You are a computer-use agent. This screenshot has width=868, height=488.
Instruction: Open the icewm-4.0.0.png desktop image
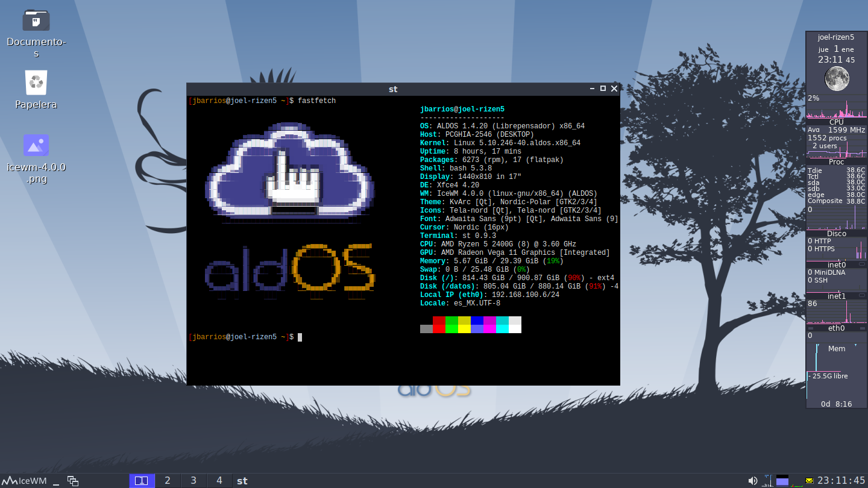click(36, 145)
